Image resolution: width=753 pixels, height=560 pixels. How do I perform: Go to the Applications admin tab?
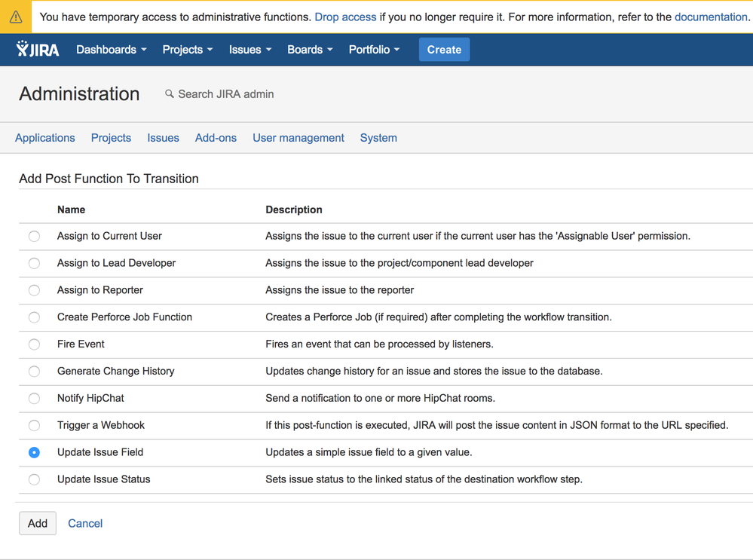[45, 138]
